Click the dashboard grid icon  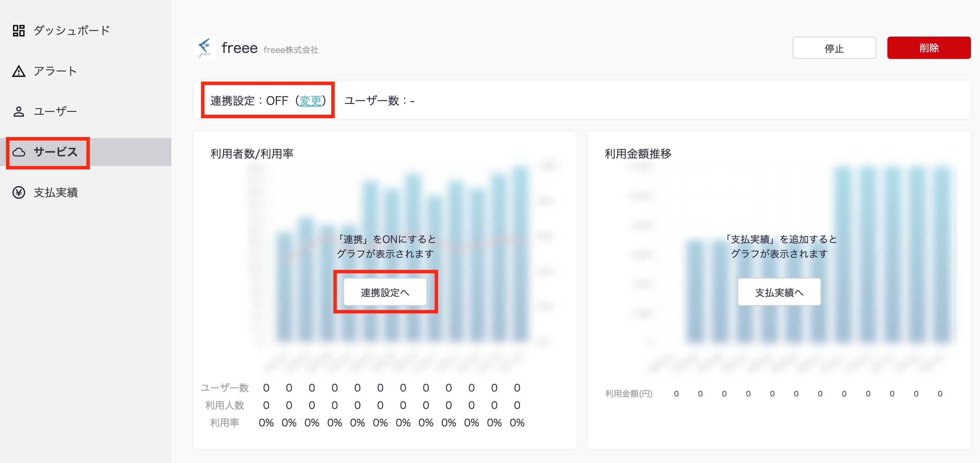(x=19, y=30)
